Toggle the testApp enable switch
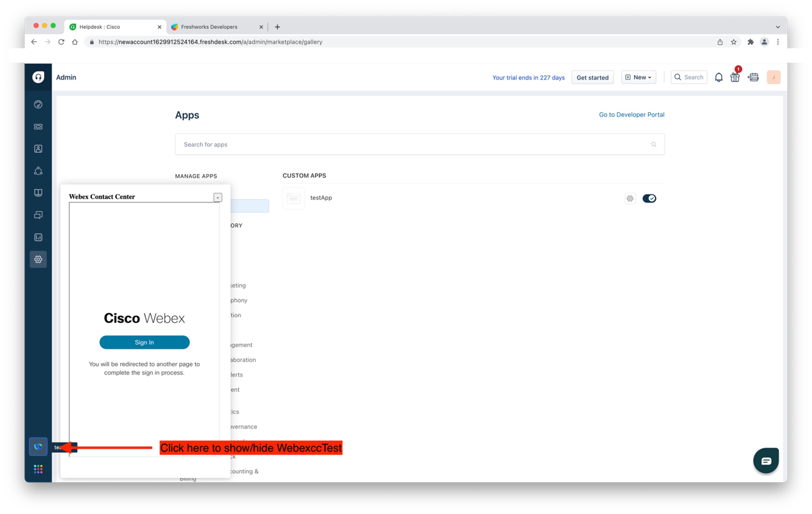Image resolution: width=812 pixels, height=514 pixels. 649,198
